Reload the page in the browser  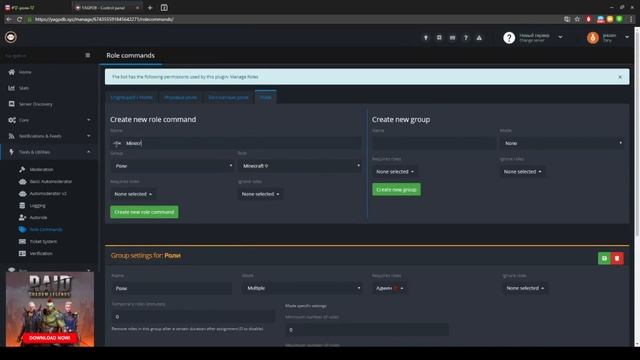[19, 19]
